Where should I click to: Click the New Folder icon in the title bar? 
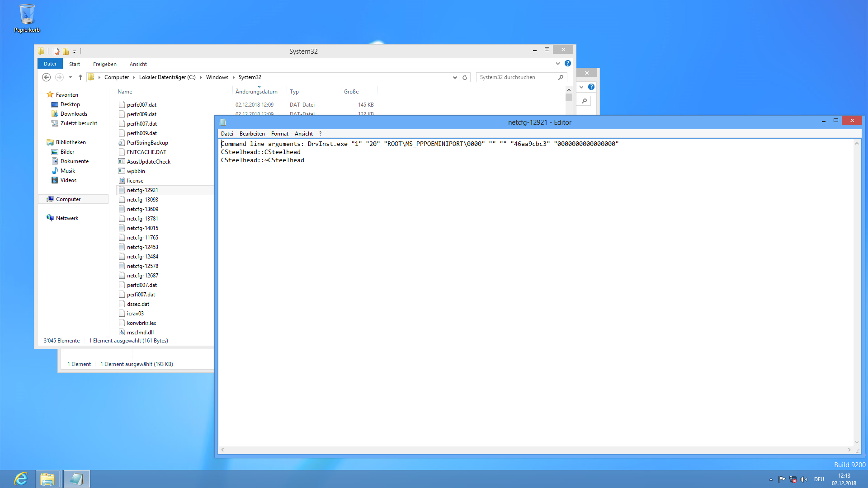click(x=66, y=52)
